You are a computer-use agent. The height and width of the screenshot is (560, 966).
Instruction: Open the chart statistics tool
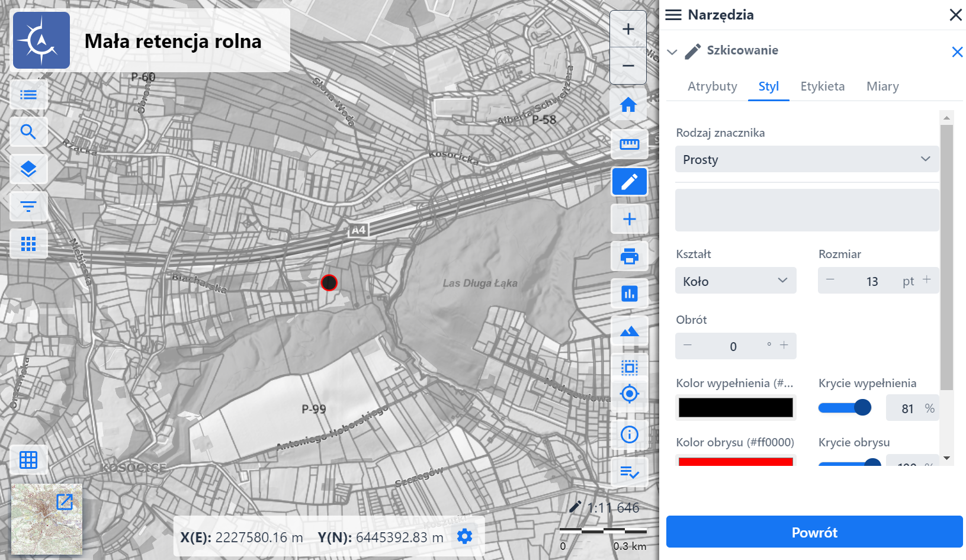click(x=629, y=294)
